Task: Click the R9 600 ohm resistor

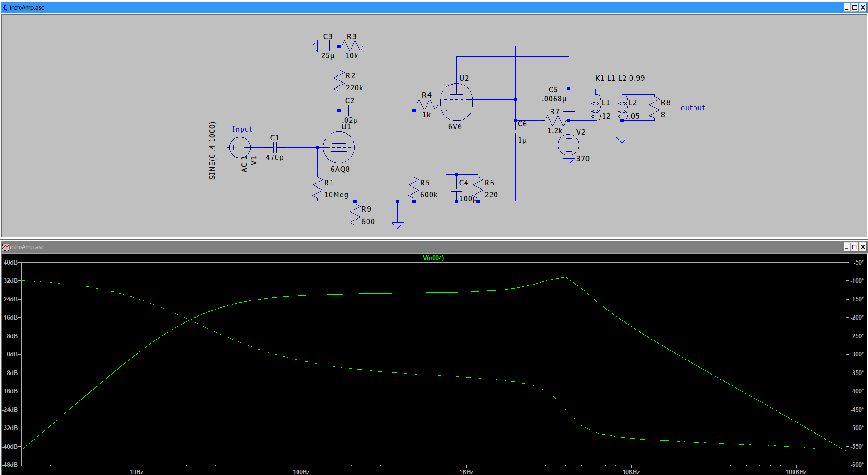Action: [x=355, y=215]
